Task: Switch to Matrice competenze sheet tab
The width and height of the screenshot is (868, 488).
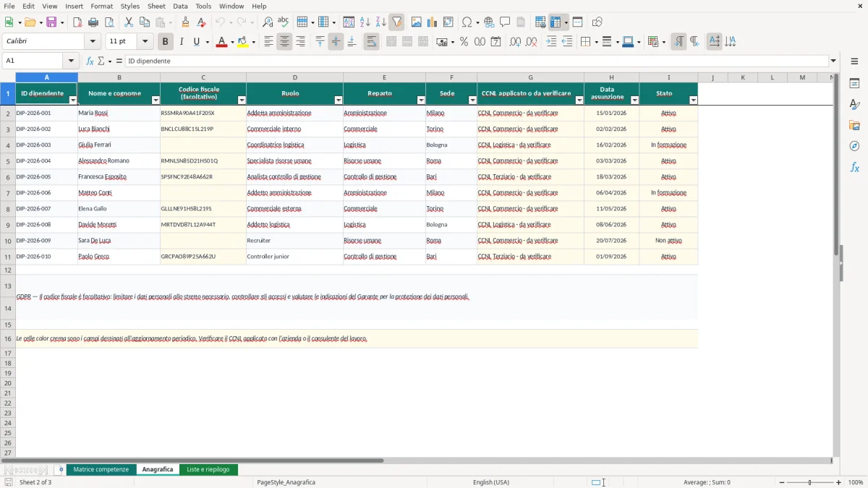Action: tap(101, 469)
